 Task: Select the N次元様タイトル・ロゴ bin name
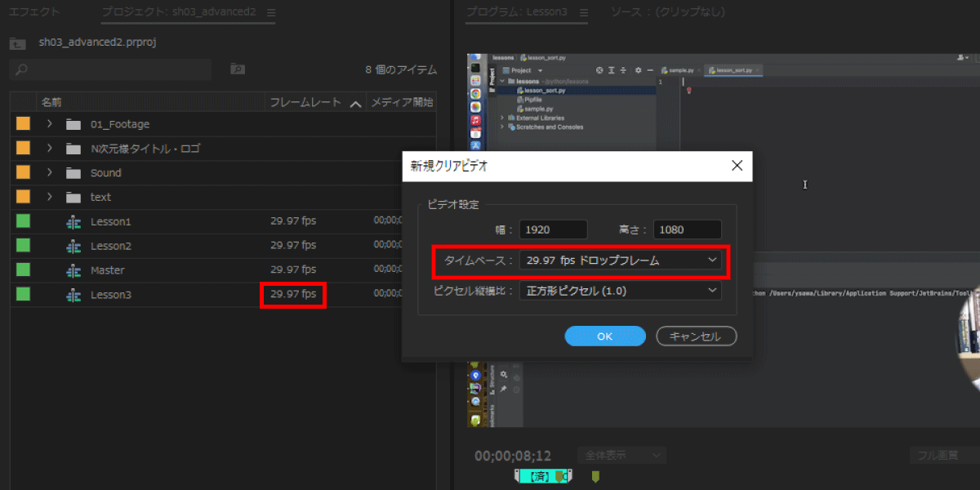click(145, 149)
